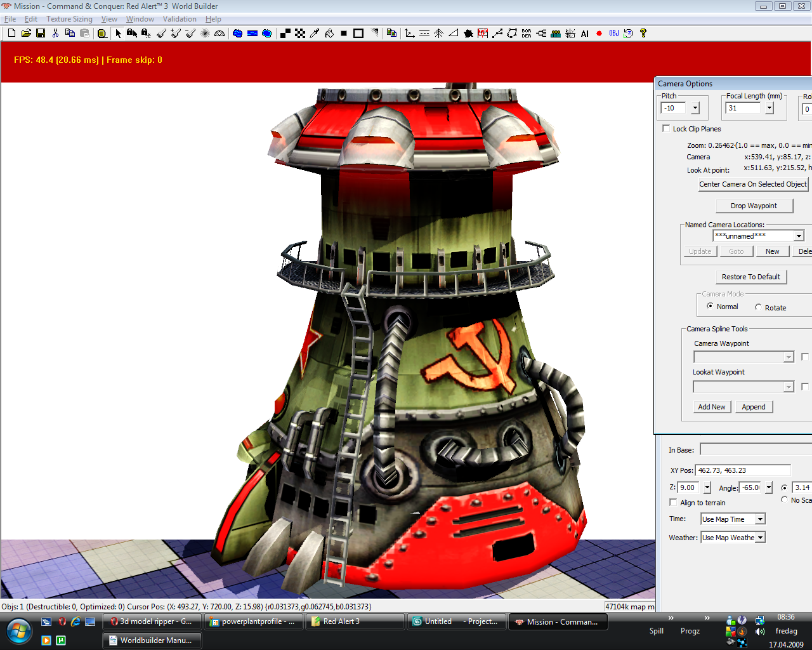Click the pine tree toolbar icon
This screenshot has width=812, height=650.
click(438, 33)
